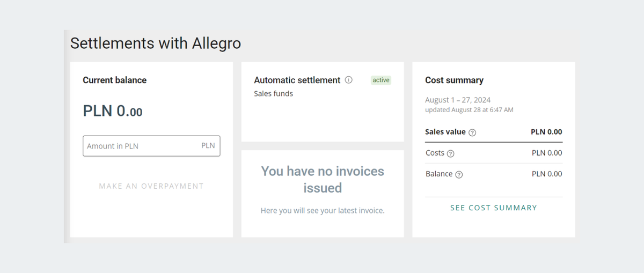This screenshot has width=644, height=273.
Task: Click Make an Overpayment button
Action: tap(151, 186)
